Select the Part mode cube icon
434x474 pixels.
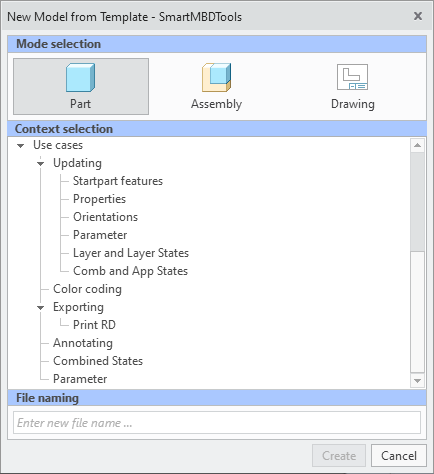(80, 77)
